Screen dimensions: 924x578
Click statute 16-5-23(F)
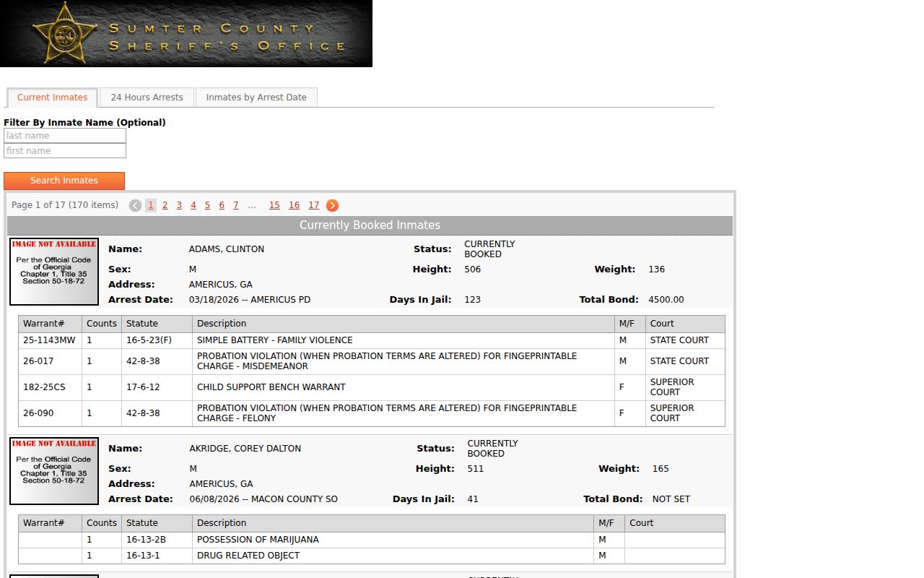149,340
